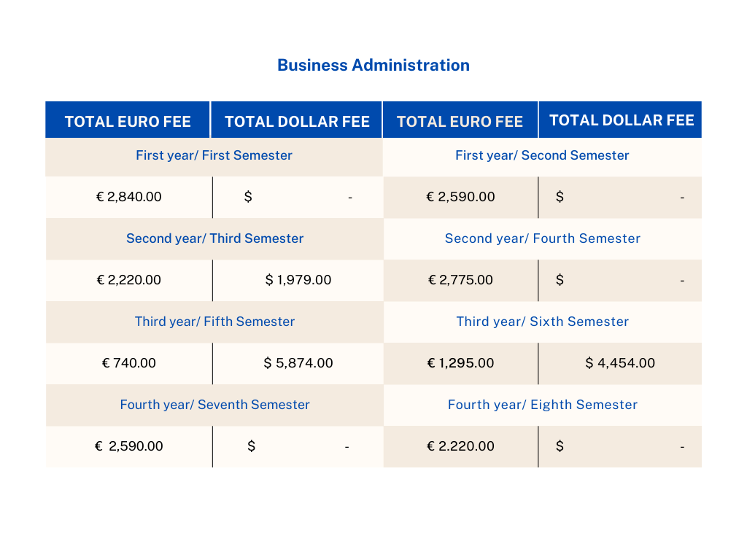Select the Third year/ Fifth Semester label
This screenshot has height=560, width=747.
pyautogui.click(x=214, y=322)
